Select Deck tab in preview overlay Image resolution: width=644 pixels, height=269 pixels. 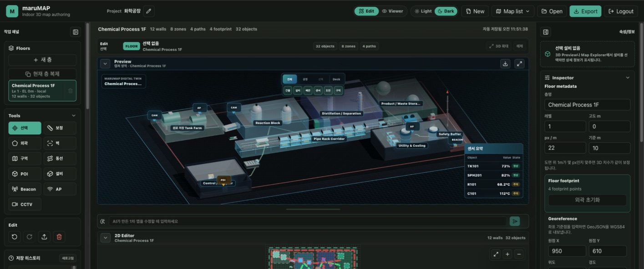(x=336, y=79)
